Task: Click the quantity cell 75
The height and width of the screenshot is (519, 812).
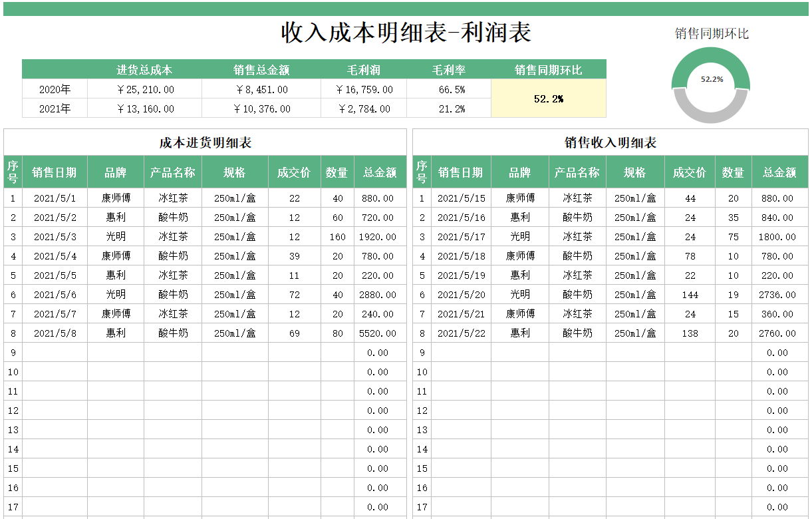Action: tap(734, 237)
